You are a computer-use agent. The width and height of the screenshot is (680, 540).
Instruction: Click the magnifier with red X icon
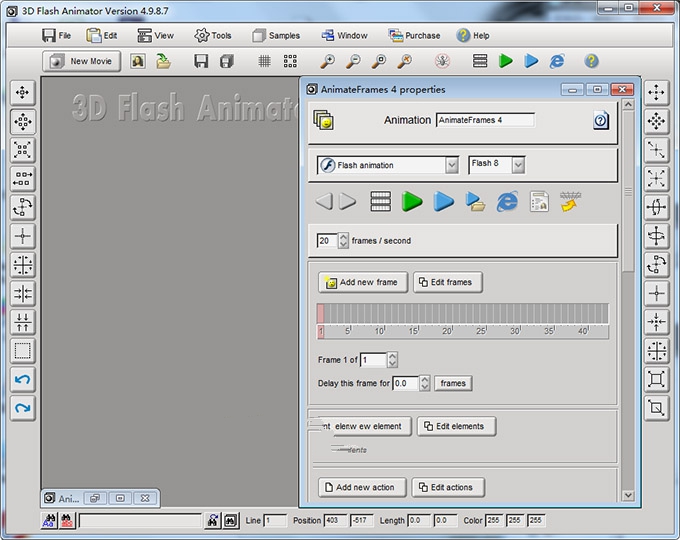point(404,61)
